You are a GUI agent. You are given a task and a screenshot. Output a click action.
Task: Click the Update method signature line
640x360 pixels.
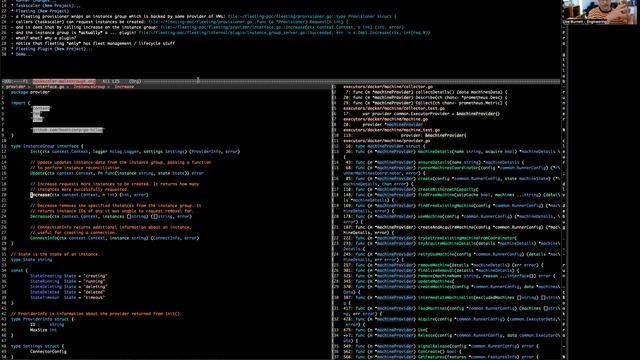click(117, 173)
